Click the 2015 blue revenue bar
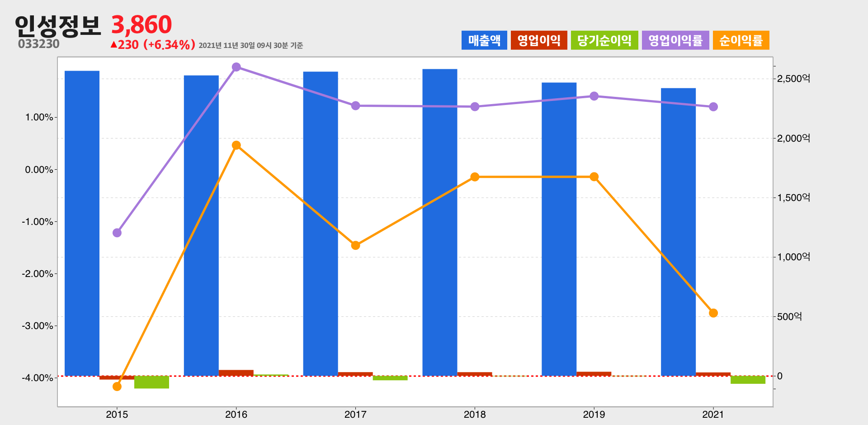868x425 pixels. point(82,223)
